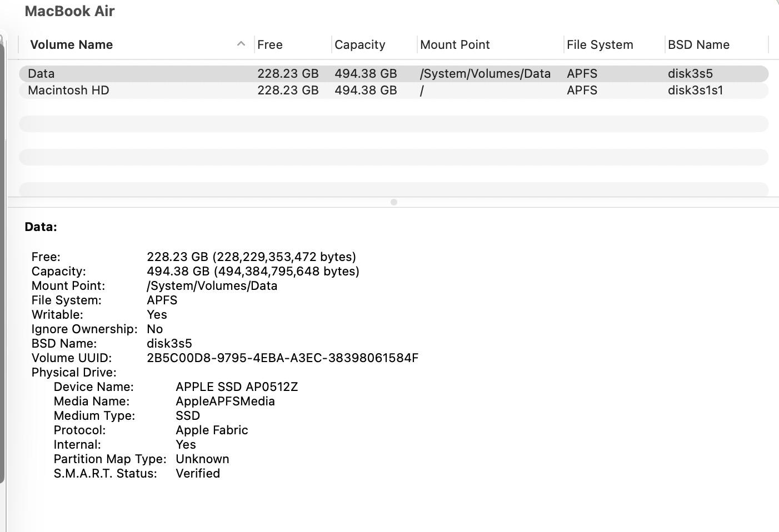
Task: Click the /System/Volumes/Data cell in the table
Action: [x=485, y=74]
